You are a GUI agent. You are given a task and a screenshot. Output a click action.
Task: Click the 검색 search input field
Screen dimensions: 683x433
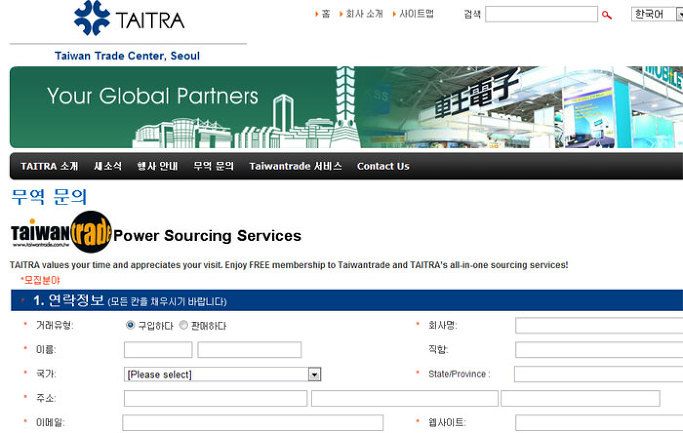(541, 14)
